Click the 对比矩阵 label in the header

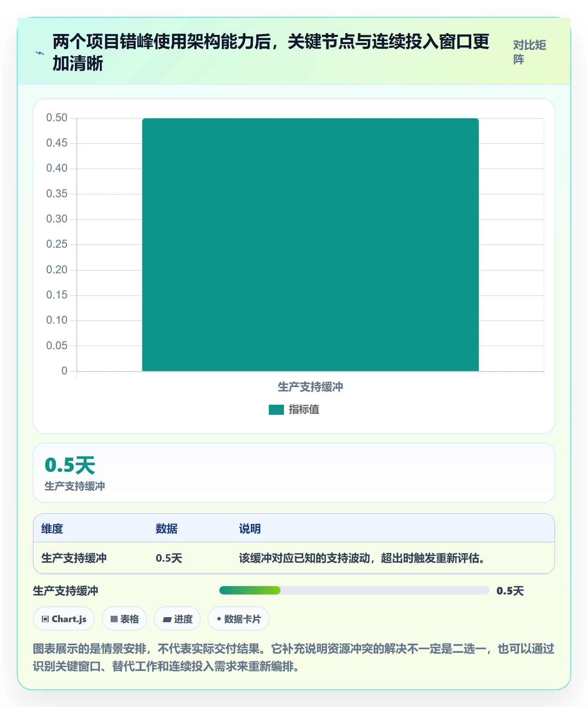click(529, 52)
